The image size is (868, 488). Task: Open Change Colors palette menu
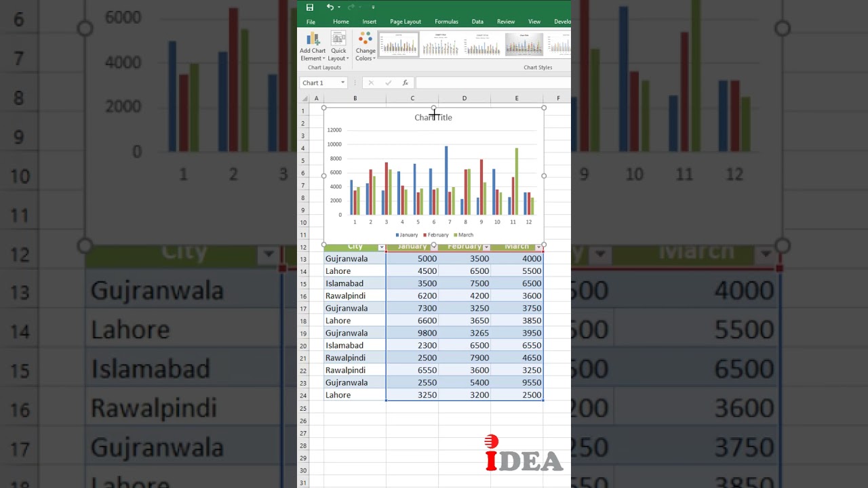tap(366, 46)
